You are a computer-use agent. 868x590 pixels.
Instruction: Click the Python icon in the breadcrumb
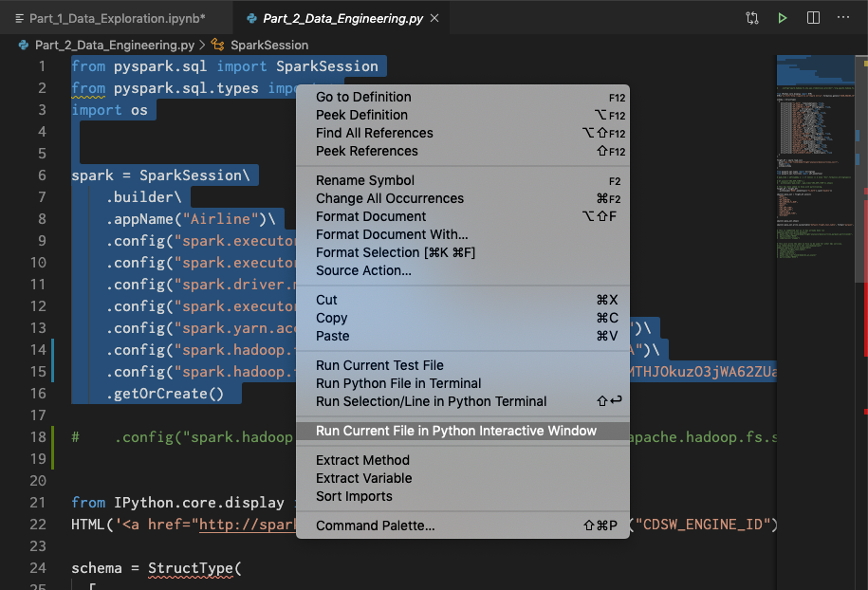pos(24,45)
